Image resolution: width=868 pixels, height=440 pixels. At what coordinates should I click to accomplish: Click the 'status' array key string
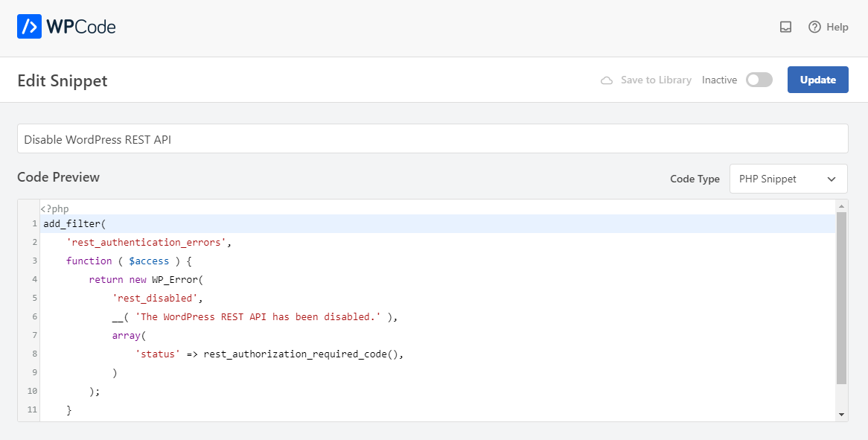[158, 354]
